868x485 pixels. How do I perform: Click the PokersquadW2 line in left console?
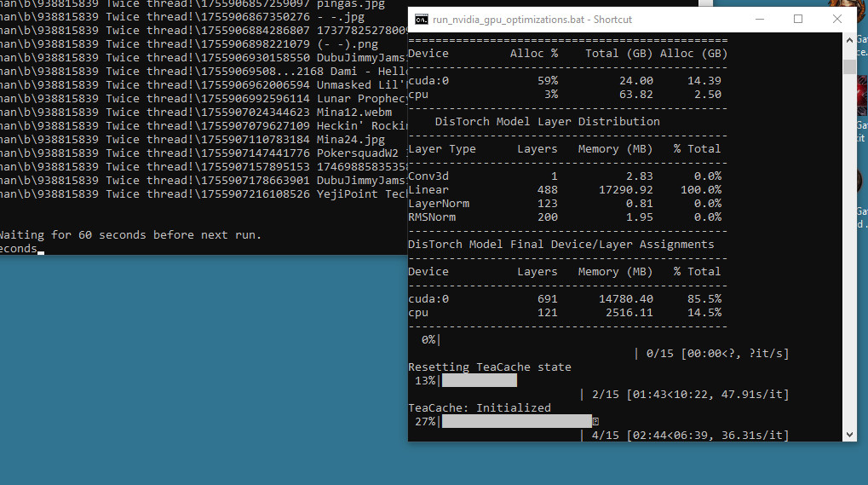coord(204,153)
